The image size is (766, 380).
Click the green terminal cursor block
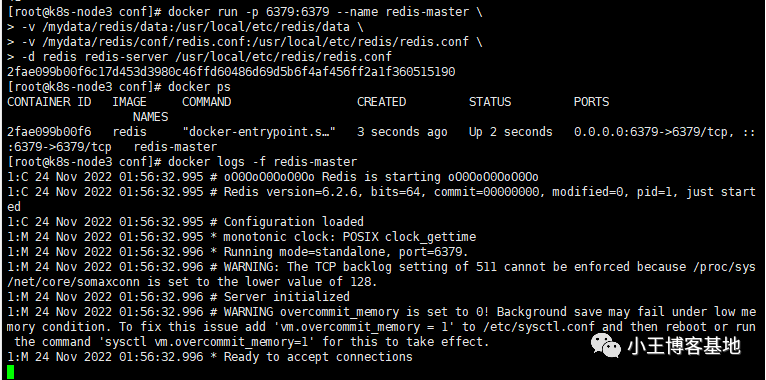[x=11, y=372]
